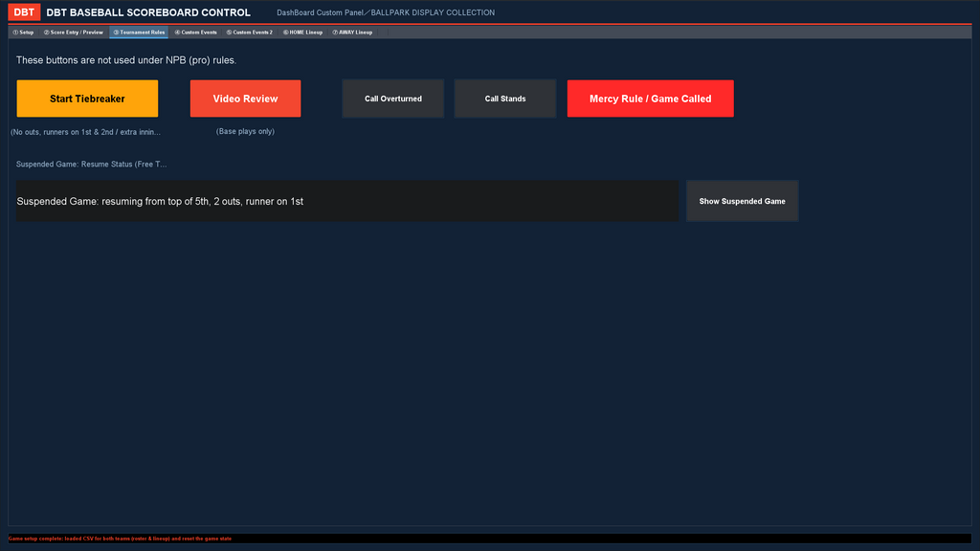Go to Custom Events 2 tab
This screenshot has width=980, height=551.
[x=250, y=33]
